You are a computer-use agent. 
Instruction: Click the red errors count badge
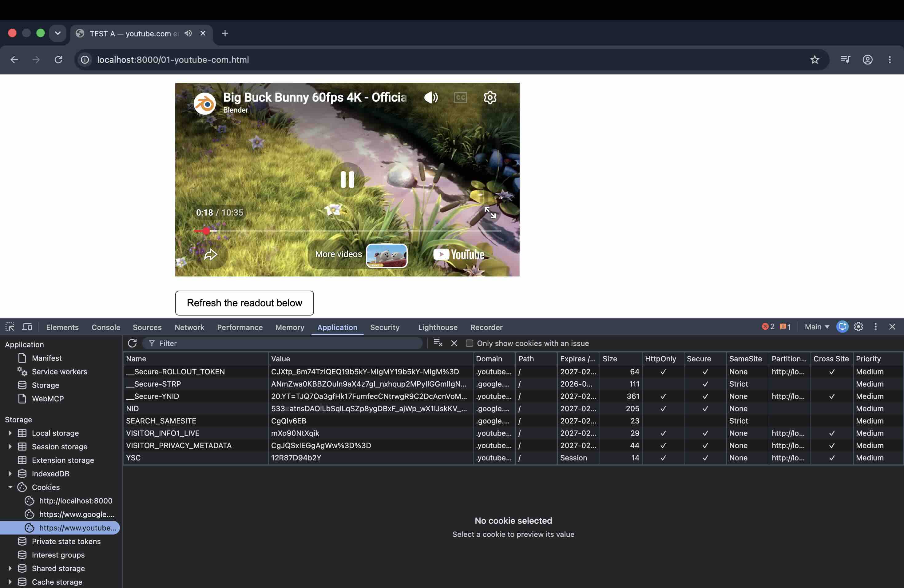coord(768,327)
